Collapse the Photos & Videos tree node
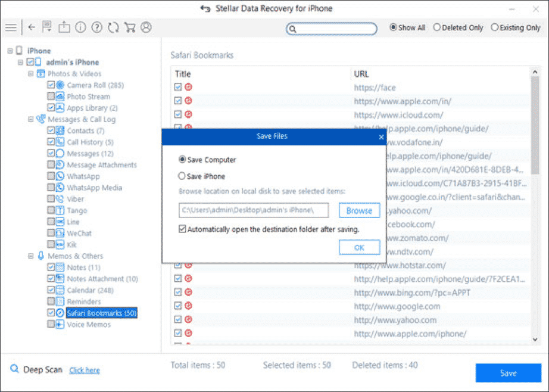This screenshot has width=549, height=392. (31, 73)
